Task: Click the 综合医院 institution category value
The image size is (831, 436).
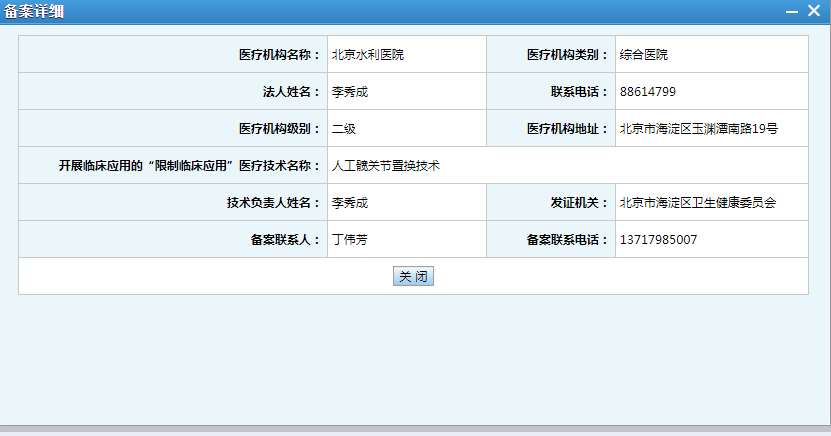Action: [x=643, y=55]
